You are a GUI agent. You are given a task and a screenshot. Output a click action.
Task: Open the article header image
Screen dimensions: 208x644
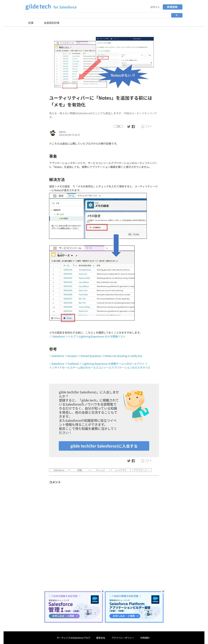104,63
